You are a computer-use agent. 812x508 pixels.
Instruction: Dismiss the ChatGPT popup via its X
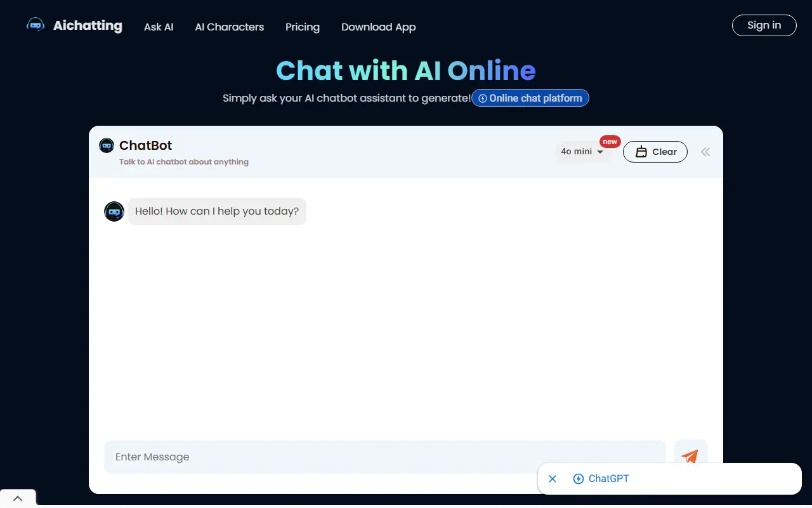552,478
